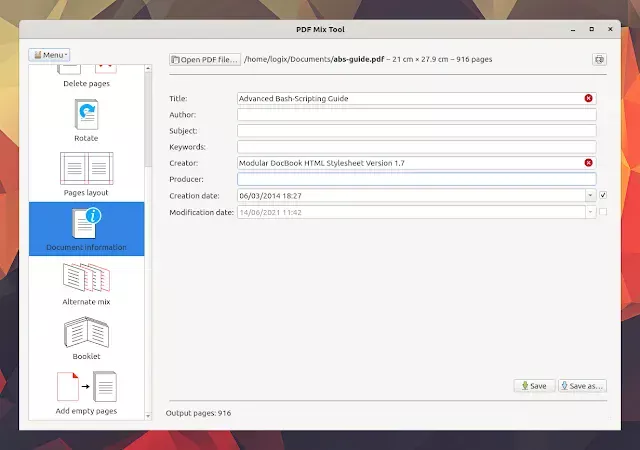Select the Rotate tool icon
The width and height of the screenshot is (640, 450).
[86, 114]
